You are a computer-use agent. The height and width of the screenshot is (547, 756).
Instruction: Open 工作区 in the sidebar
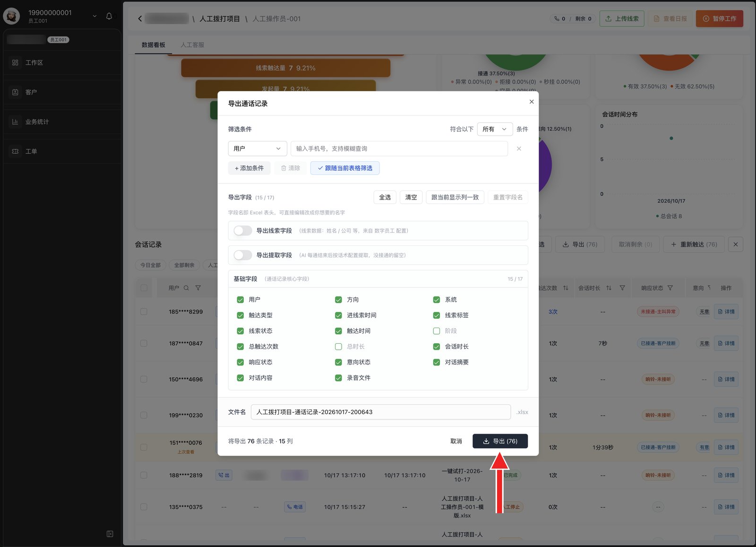62,62
